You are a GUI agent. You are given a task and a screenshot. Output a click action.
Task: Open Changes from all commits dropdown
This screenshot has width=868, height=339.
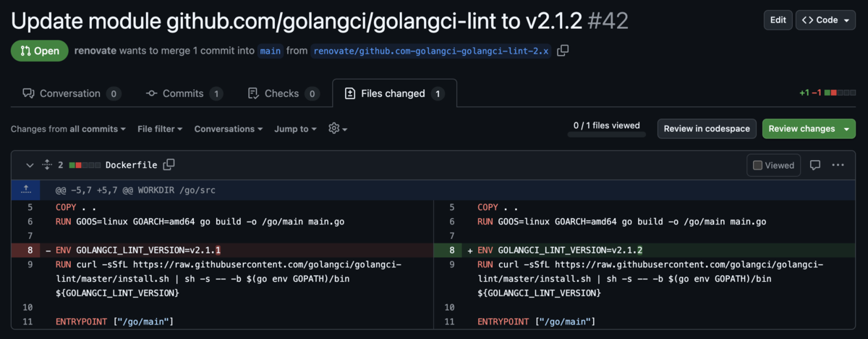68,129
